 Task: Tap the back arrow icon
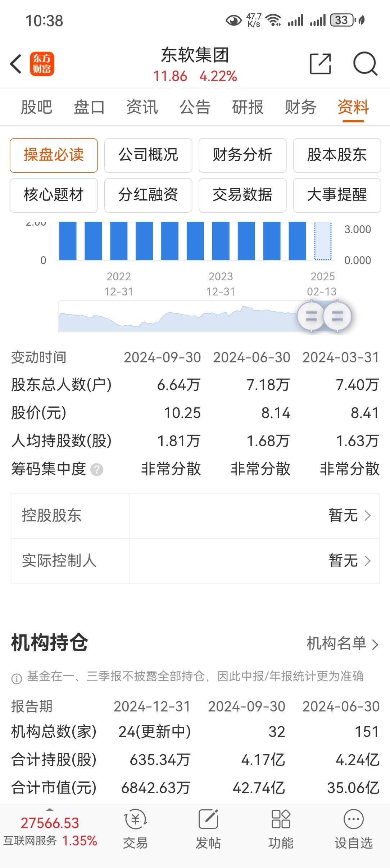coord(16,64)
